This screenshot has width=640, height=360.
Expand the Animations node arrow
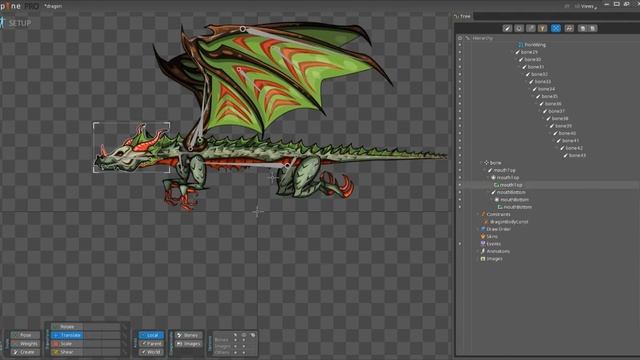[478, 251]
